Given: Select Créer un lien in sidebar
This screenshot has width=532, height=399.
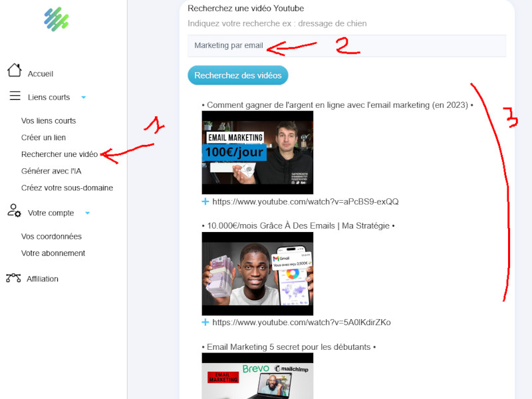Looking at the screenshot, I should tap(43, 138).
